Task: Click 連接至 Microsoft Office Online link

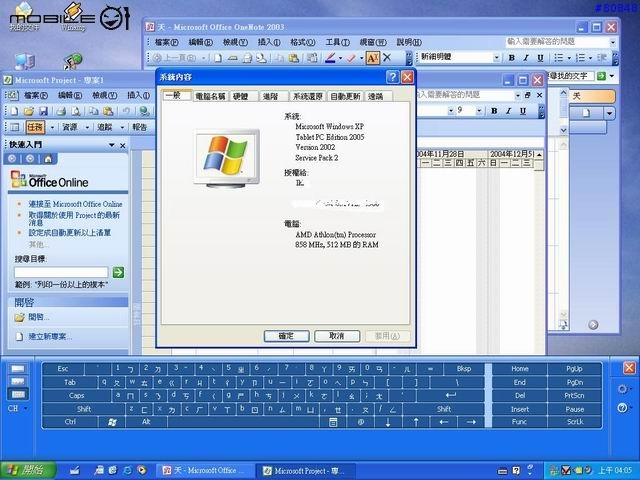Action: (76, 204)
